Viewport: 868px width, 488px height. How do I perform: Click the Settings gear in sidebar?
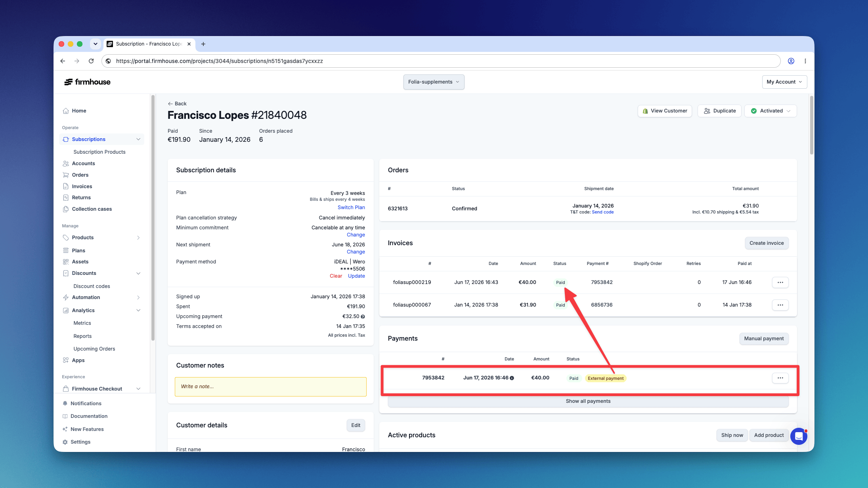(x=65, y=442)
